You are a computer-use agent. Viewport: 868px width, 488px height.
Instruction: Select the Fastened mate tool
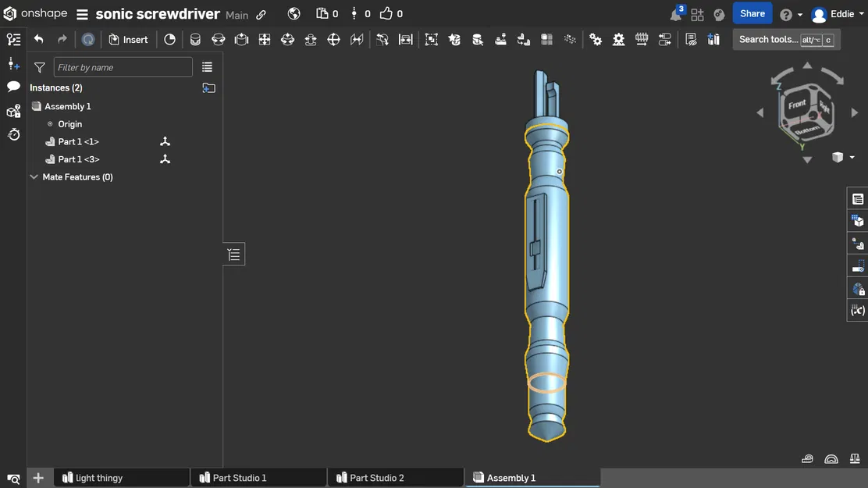pos(195,39)
